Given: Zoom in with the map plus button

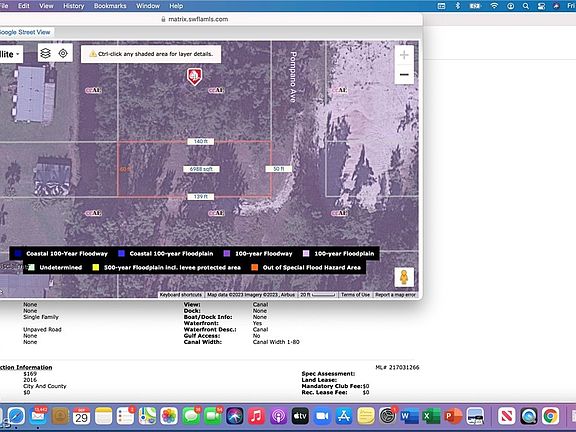Looking at the screenshot, I should click(404, 55).
